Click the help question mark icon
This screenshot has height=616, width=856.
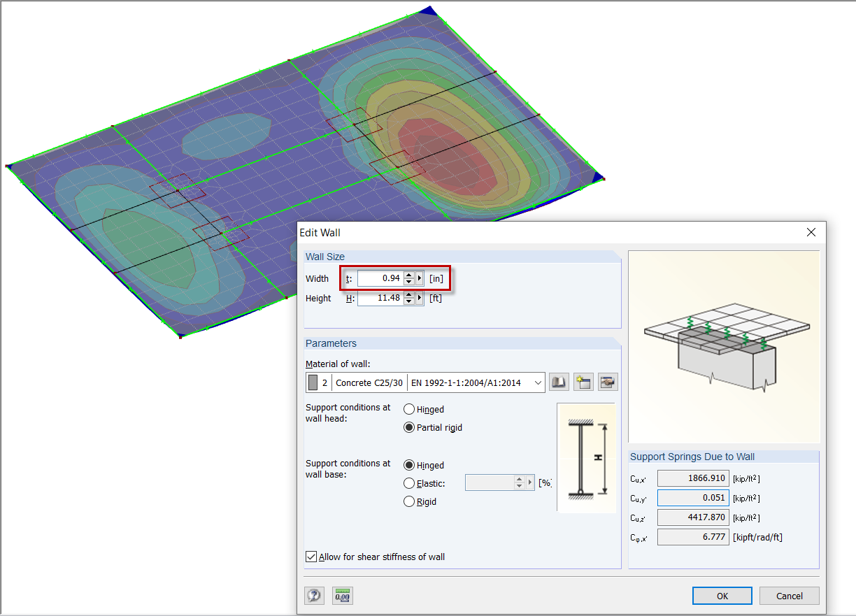(x=314, y=595)
